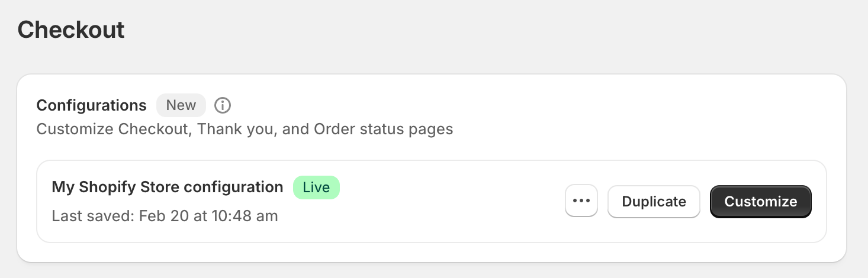Click the green Live status badge
The height and width of the screenshot is (278, 868).
click(316, 188)
